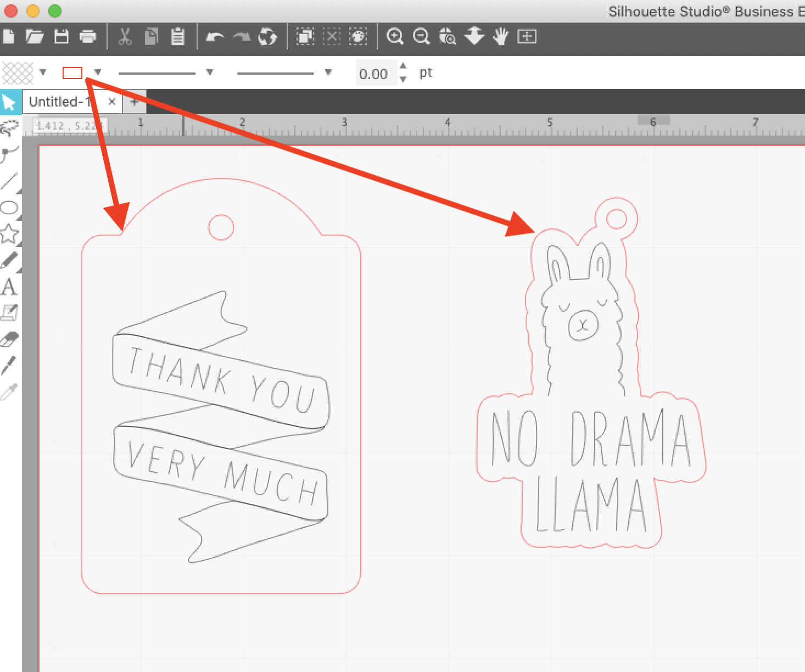
Task: Open the line color dropdown
Action: (x=97, y=72)
